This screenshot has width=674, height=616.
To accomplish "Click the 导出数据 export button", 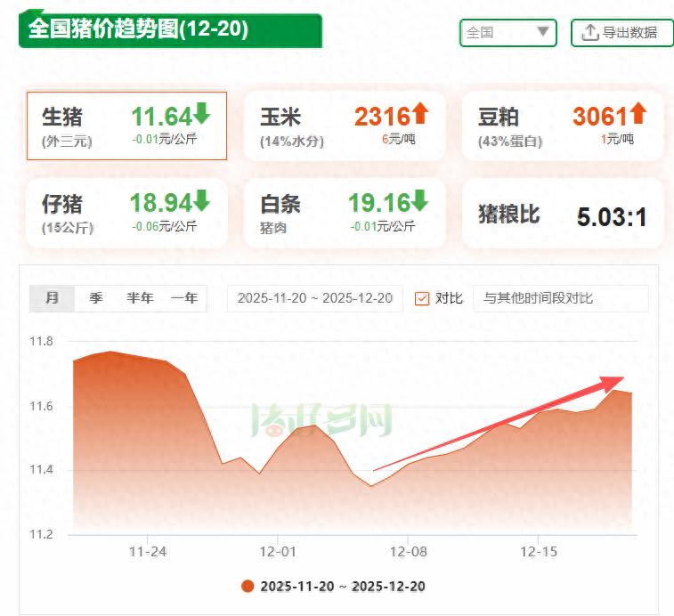I will [x=621, y=33].
